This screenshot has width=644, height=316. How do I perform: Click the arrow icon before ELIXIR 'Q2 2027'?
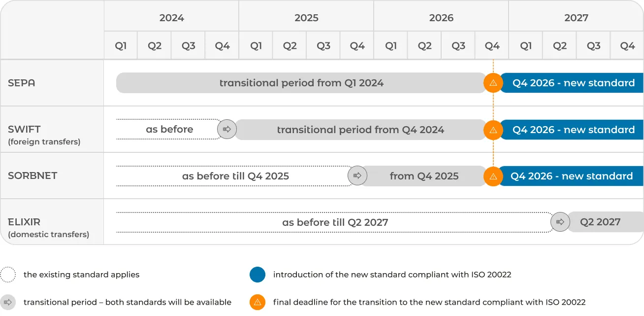point(560,222)
